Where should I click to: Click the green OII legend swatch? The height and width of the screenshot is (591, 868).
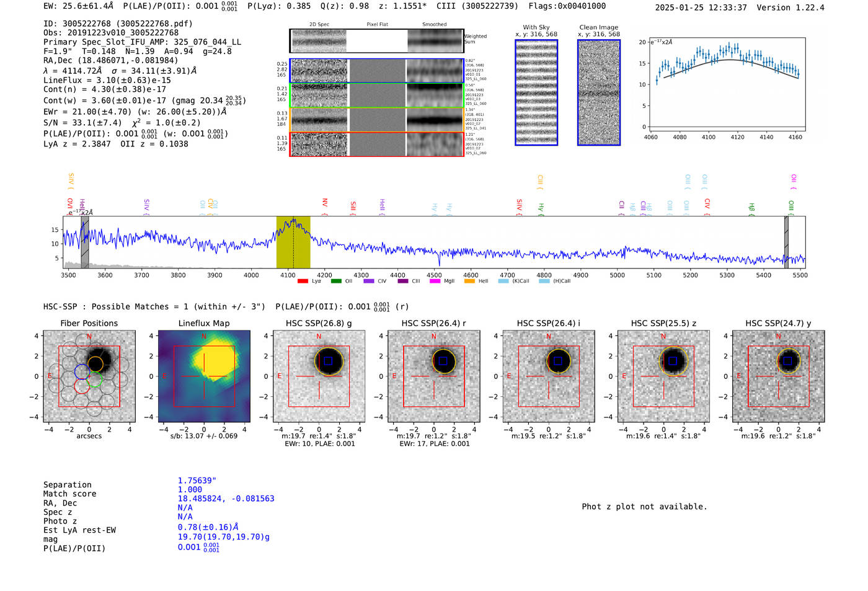(x=336, y=281)
